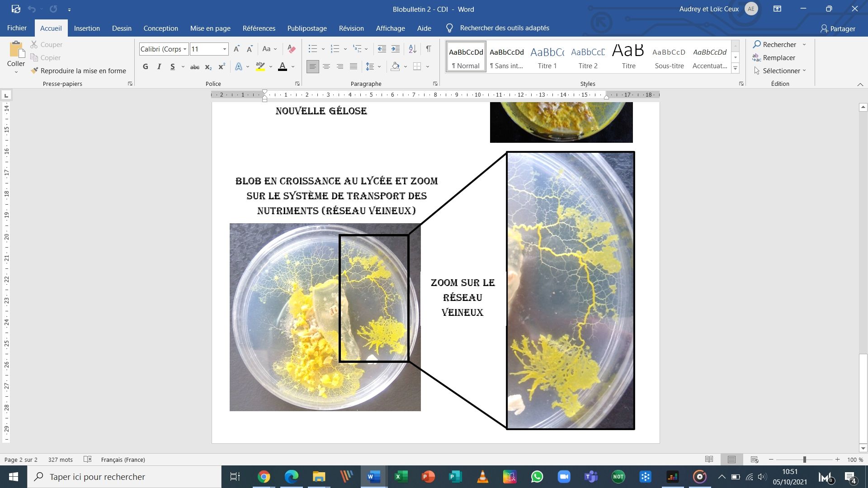The width and height of the screenshot is (868, 488).
Task: Click the increase indent icon
Action: (x=396, y=49)
